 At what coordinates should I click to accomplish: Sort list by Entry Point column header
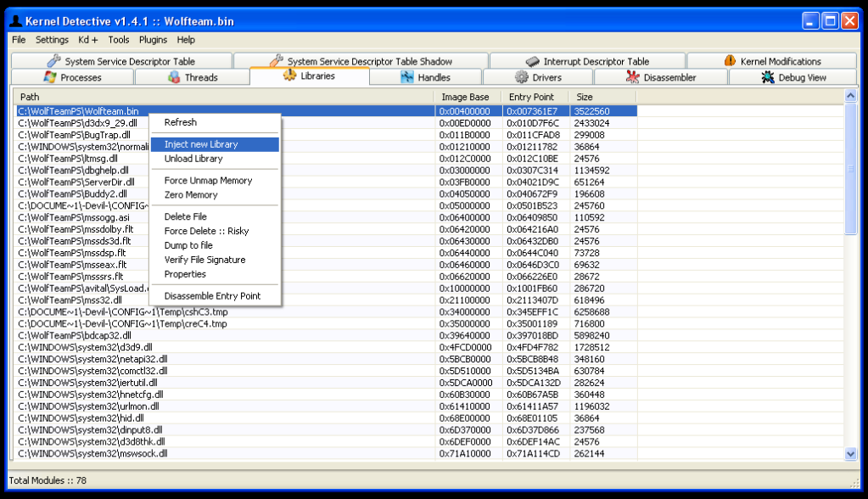[x=531, y=97]
